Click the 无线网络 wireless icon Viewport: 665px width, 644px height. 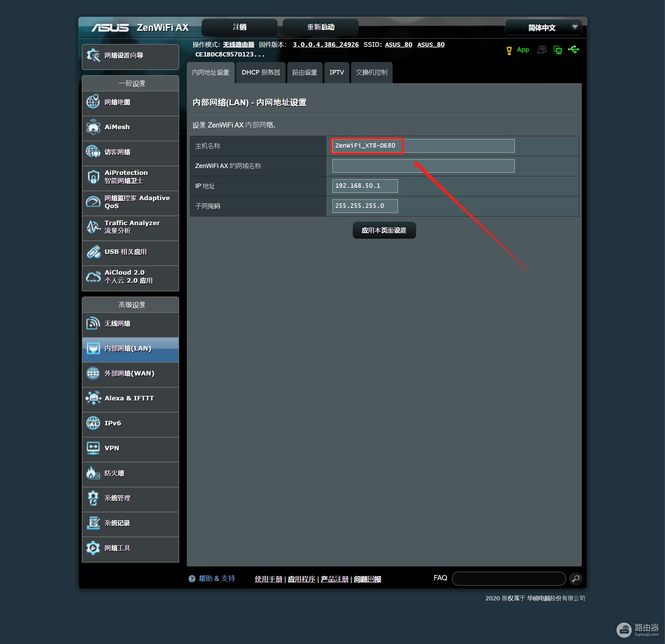93,323
